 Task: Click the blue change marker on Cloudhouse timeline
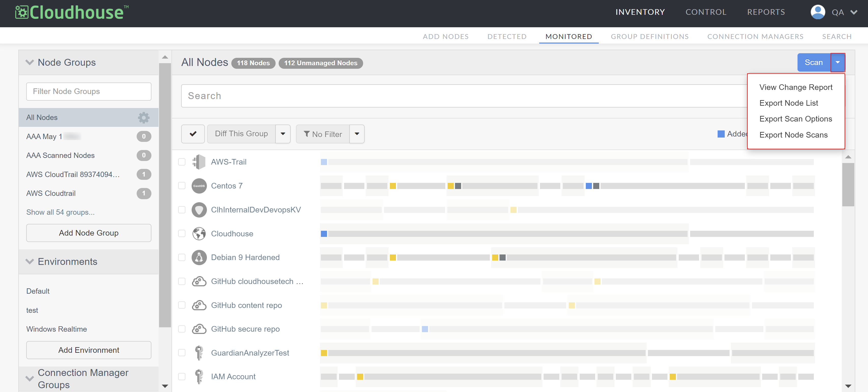coord(324,234)
